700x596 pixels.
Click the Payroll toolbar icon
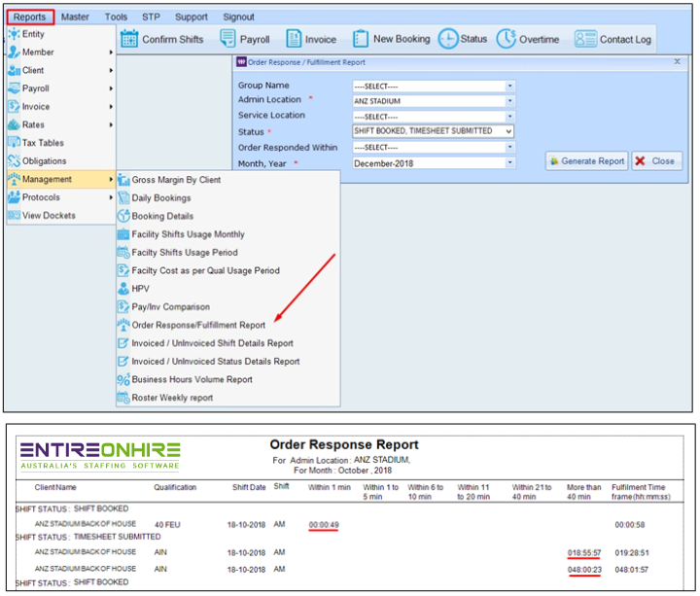tap(227, 38)
